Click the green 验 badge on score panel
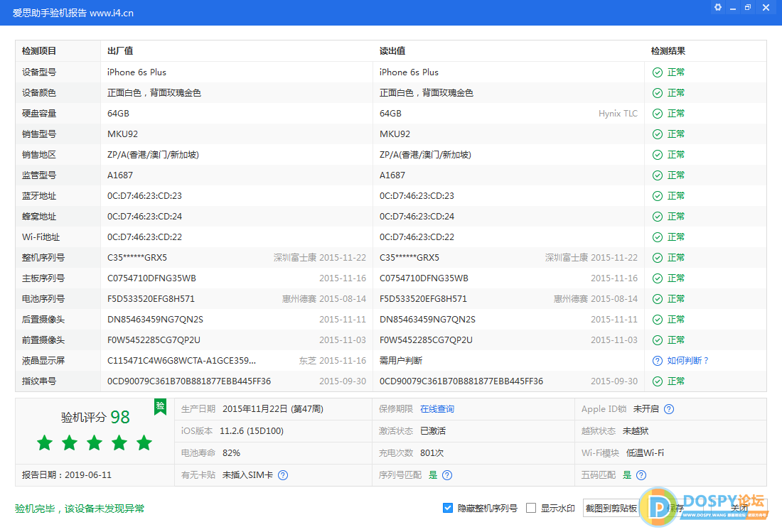 click(x=160, y=406)
